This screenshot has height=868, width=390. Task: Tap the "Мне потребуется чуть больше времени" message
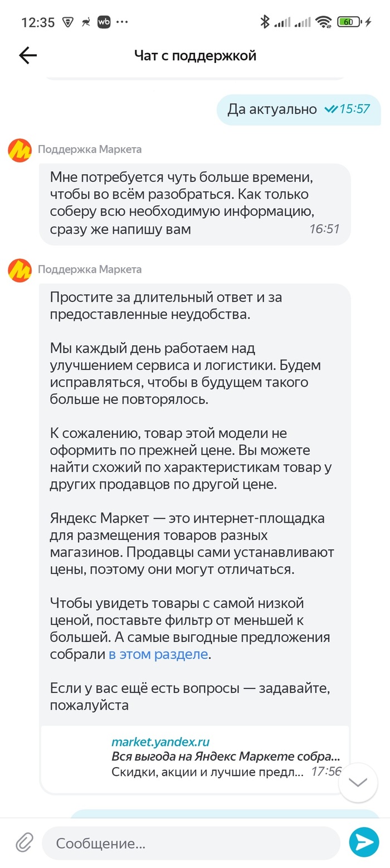pyautogui.click(x=195, y=204)
